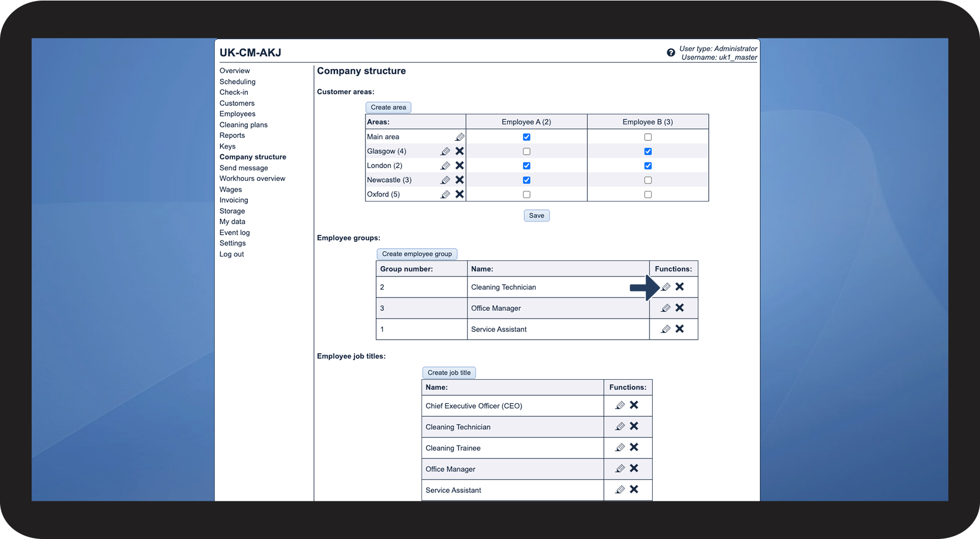Check Glasgow for Employee A
This screenshot has width=980, height=539.
tap(526, 152)
